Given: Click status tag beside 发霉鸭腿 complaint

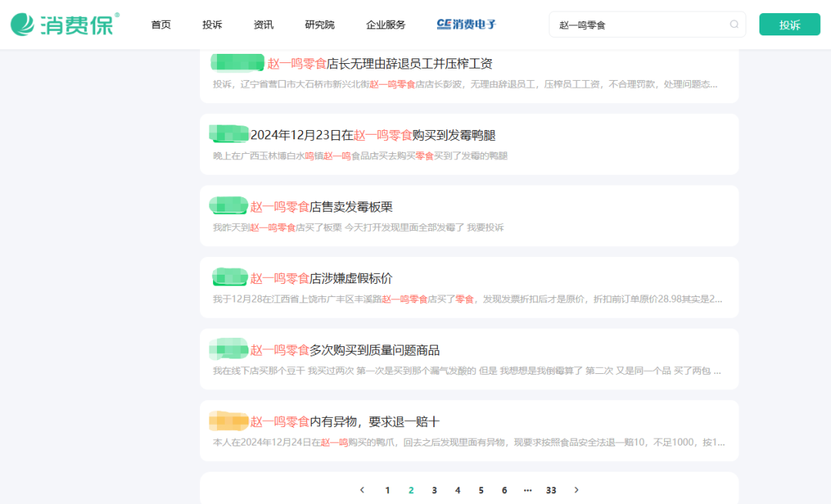Looking at the screenshot, I should click(x=229, y=134).
